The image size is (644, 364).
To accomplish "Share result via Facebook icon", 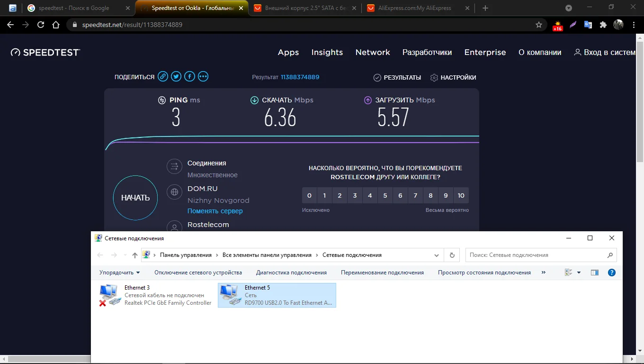I will pos(189,77).
